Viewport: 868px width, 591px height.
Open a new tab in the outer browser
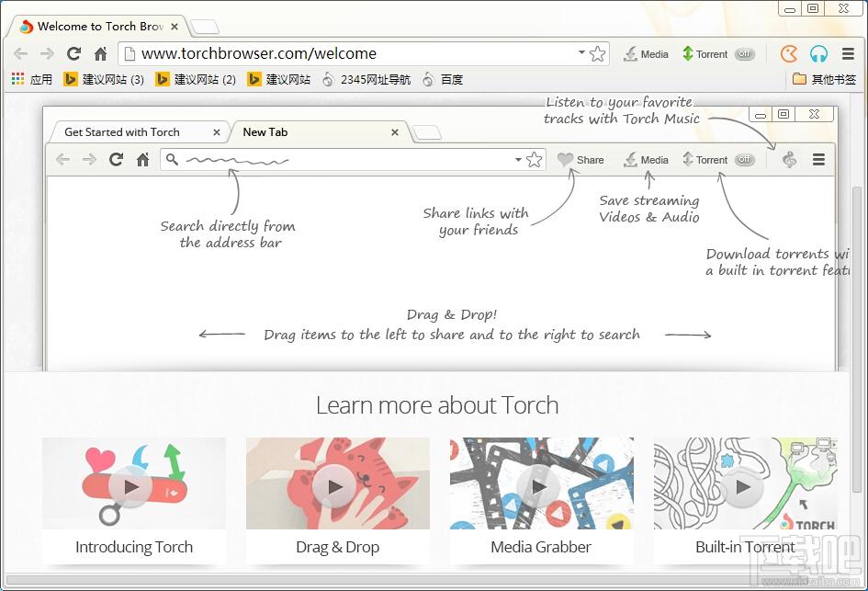coord(204,27)
